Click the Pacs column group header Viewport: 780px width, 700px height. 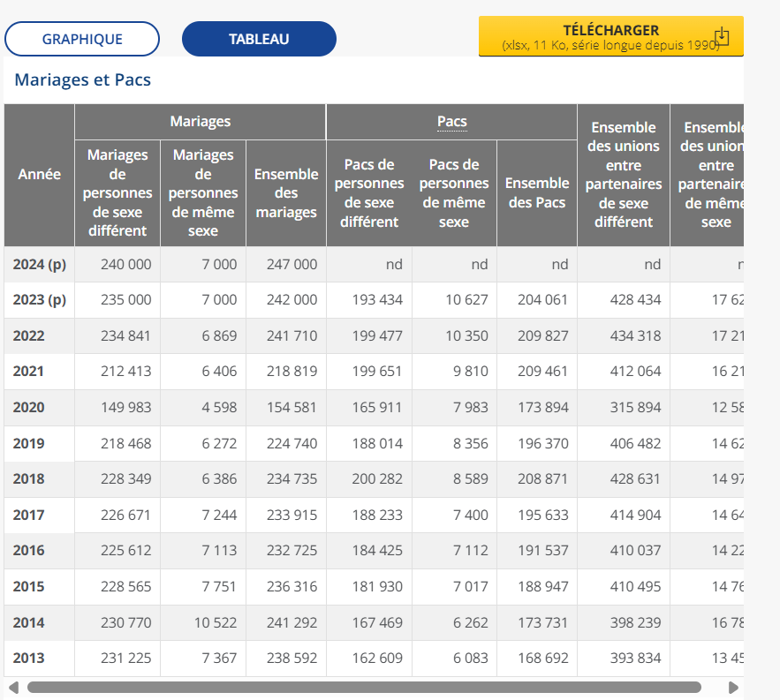(x=451, y=122)
